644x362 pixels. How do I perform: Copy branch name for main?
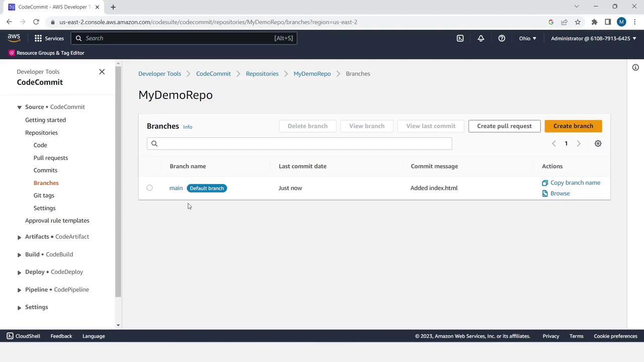[x=571, y=183]
